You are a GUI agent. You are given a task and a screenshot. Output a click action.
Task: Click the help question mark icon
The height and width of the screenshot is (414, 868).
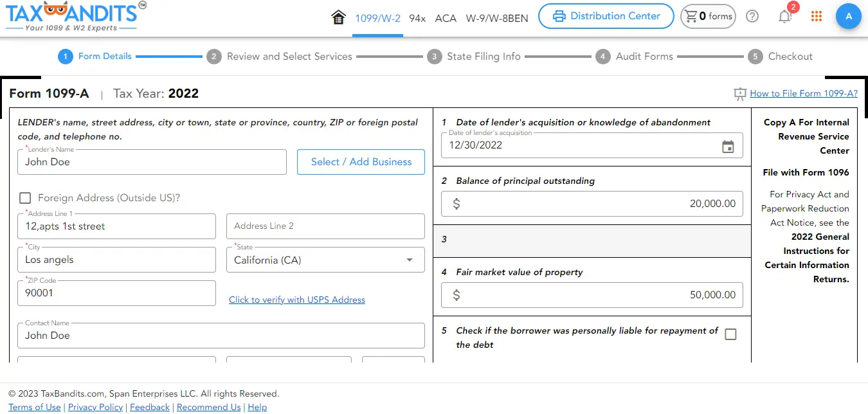(x=752, y=17)
